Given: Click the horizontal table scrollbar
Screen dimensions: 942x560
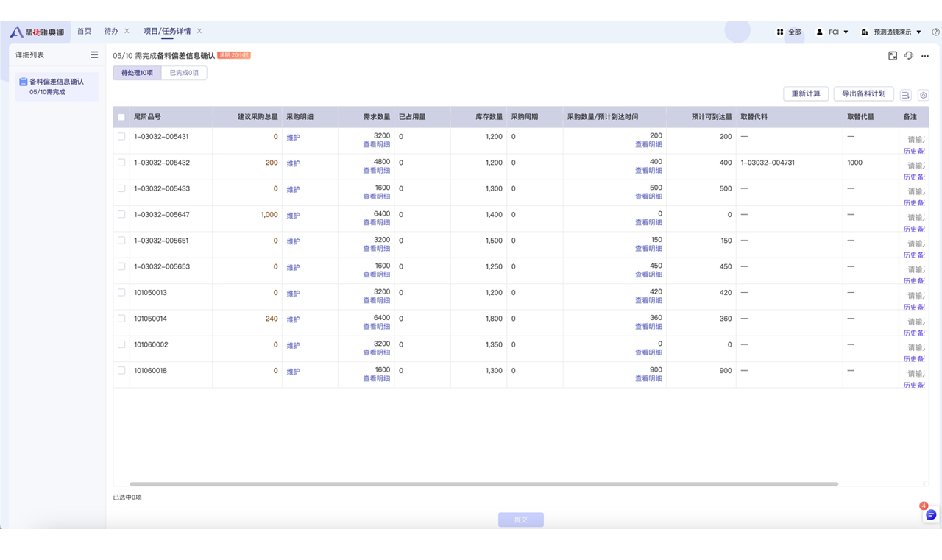Looking at the screenshot, I should [484, 484].
